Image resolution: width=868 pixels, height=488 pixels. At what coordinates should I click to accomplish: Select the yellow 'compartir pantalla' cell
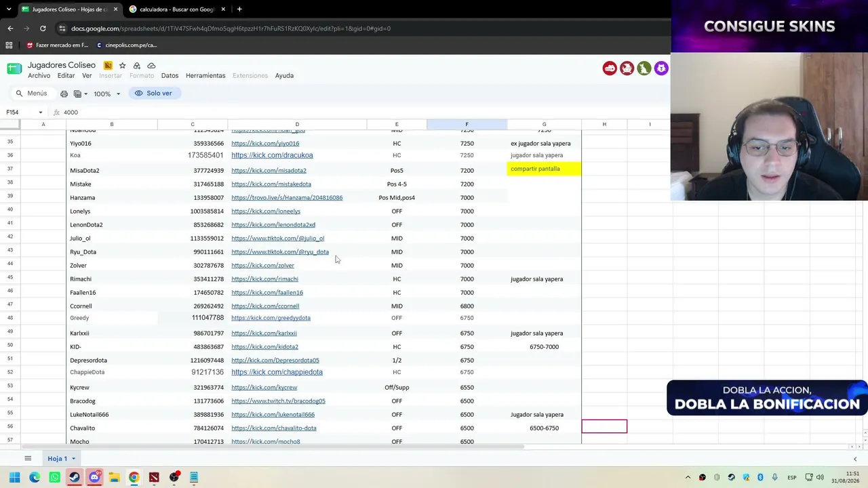(544, 169)
